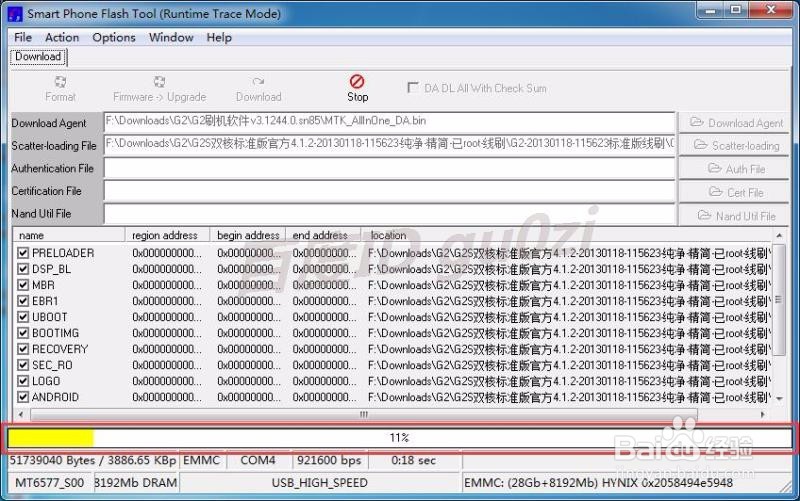Uncheck the DSP_BL partition checkbox
This screenshot has width=800, height=501.
pyautogui.click(x=23, y=269)
